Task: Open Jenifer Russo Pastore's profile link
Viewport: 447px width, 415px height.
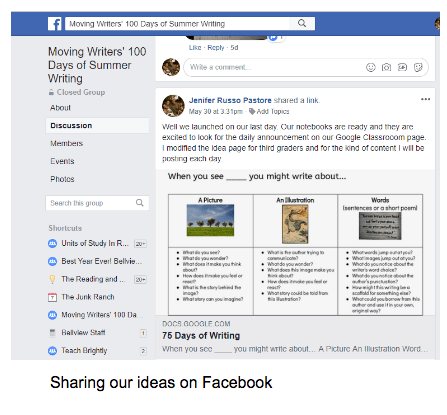Action: 230,100
